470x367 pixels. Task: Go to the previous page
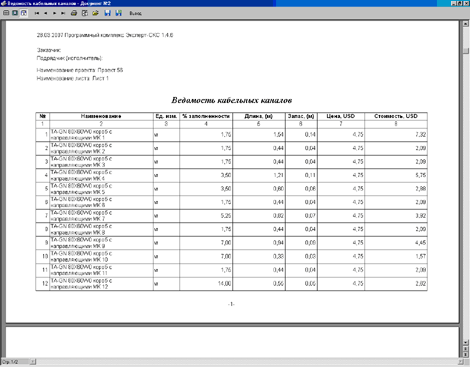46,13
